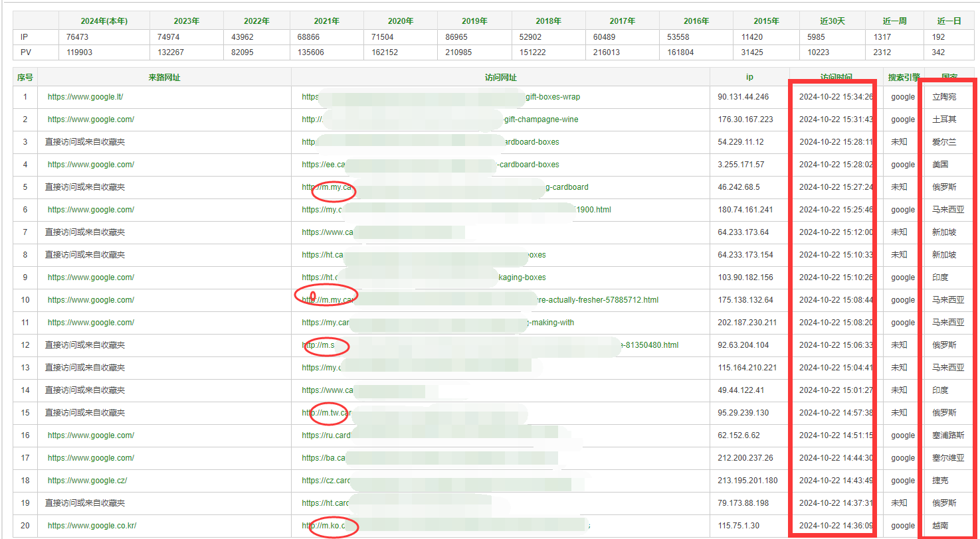The image size is (980, 539).
Task: Open the https://www.google.cz/ referrer link
Action: pyautogui.click(x=87, y=481)
